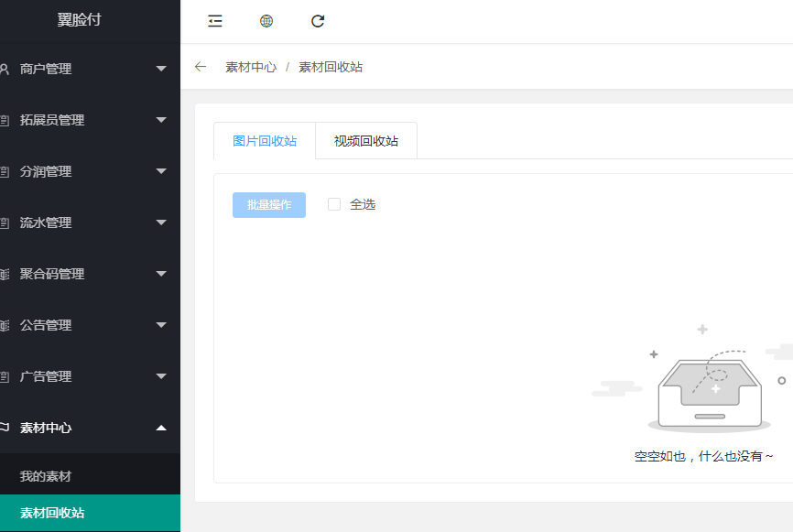The image size is (793, 532).
Task: Expand 分润管理 with its dropdown arrow
Action: coord(161,171)
